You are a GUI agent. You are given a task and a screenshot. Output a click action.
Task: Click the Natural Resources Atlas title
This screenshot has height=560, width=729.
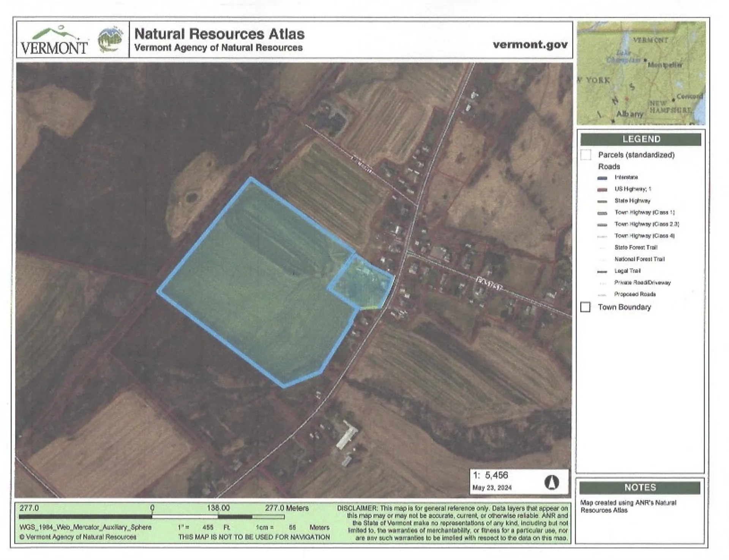tap(219, 34)
